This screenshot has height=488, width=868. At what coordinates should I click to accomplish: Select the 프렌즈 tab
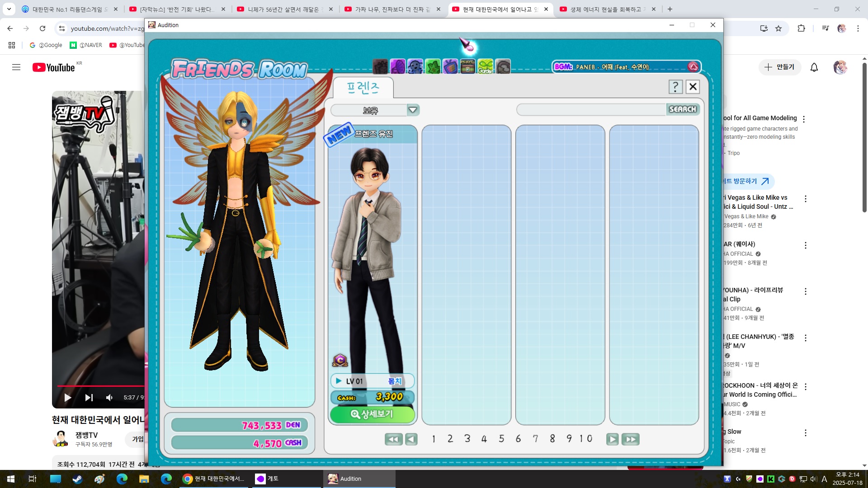[363, 88]
